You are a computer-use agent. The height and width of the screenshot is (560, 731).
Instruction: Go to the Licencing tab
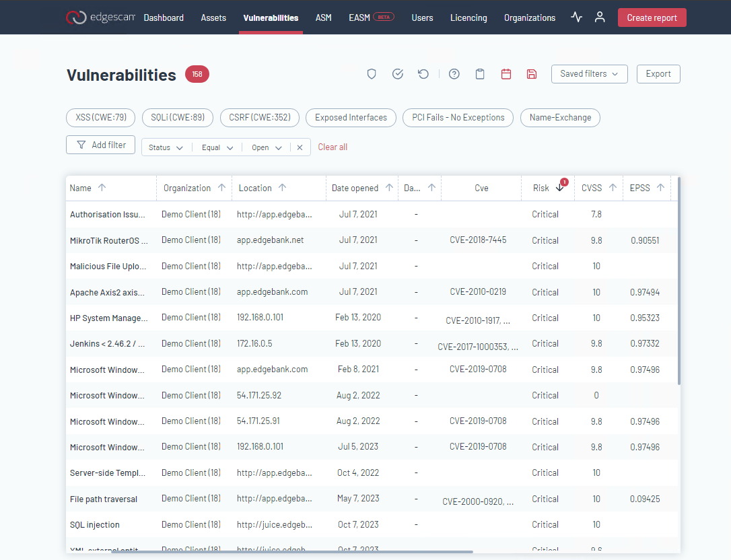tap(468, 17)
